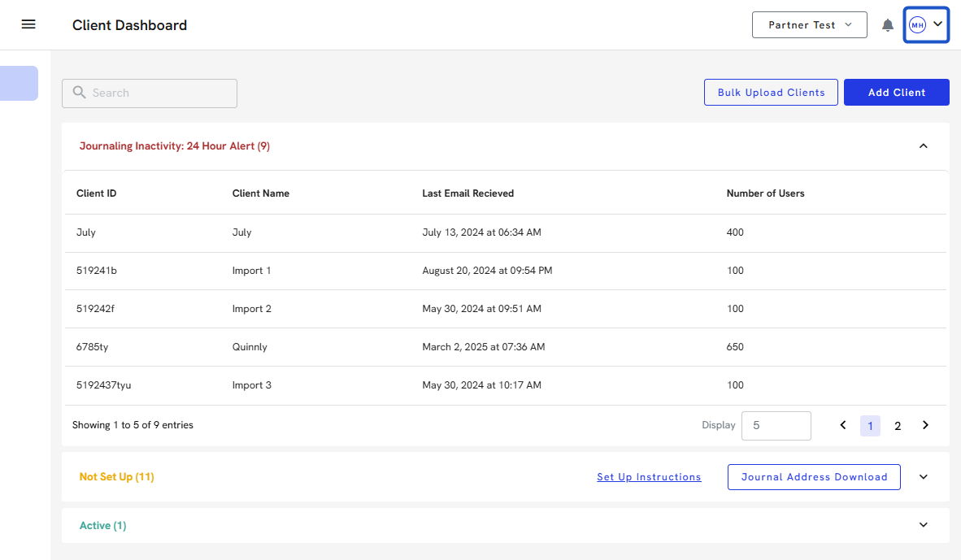961x560 pixels.
Task: Open the hamburger navigation menu
Action: (x=28, y=24)
